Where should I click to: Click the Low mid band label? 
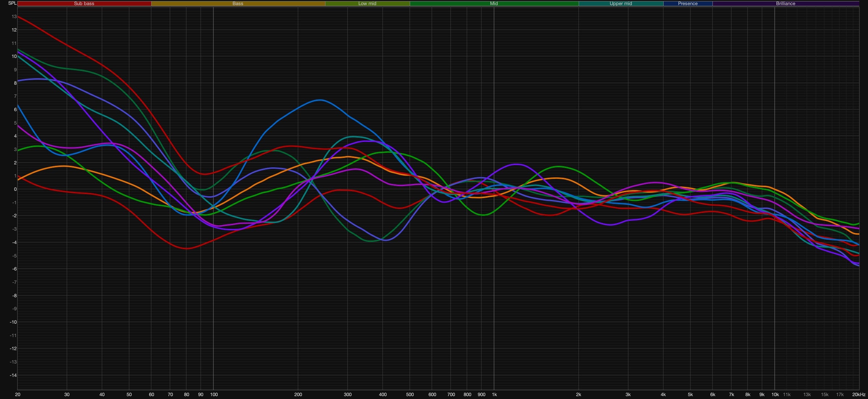367,4
